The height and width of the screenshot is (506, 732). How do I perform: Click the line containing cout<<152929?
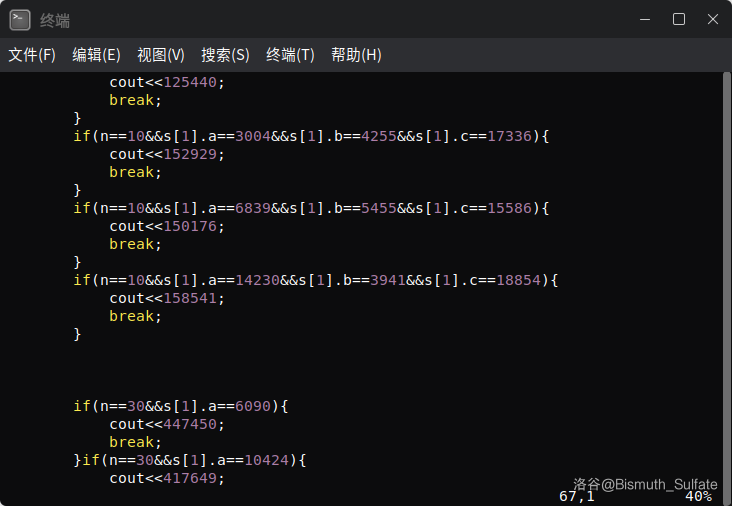coord(167,154)
